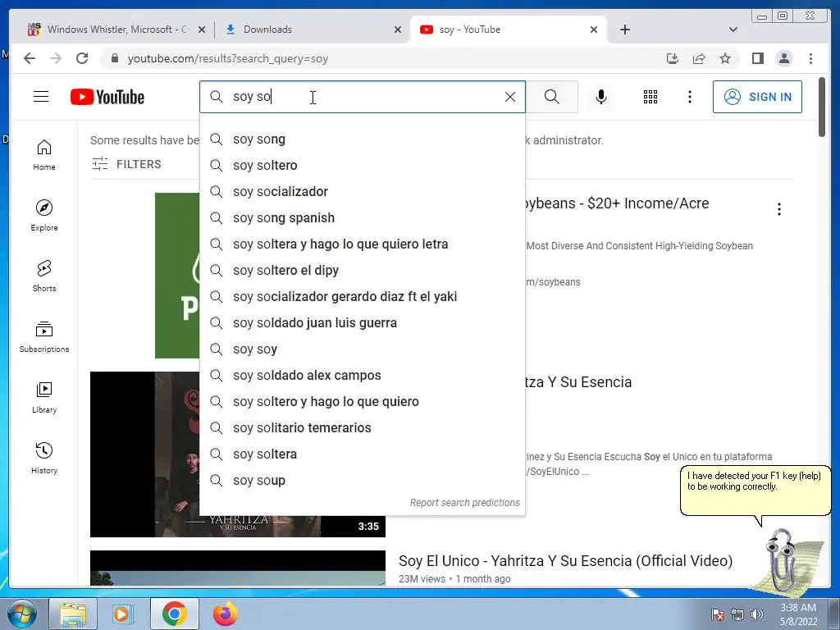
Task: Choose suggestion 'soy socializador'
Action: click(362, 192)
